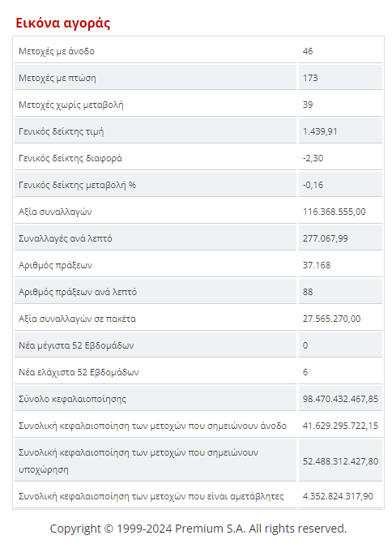
Task: Click the value 173 for Μετοχές με πτώση
Action: tap(310, 78)
